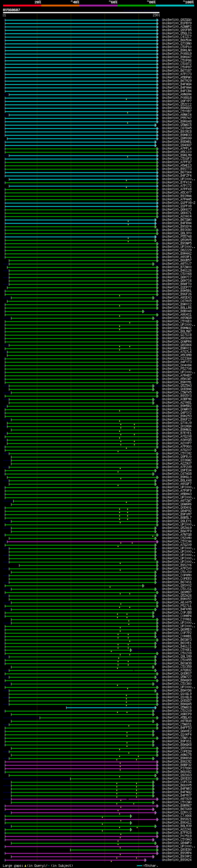This screenshot has width=197, height=868.
Task: Select the UniRef100_Q1PF08-2 label
Action: coord(179,203)
